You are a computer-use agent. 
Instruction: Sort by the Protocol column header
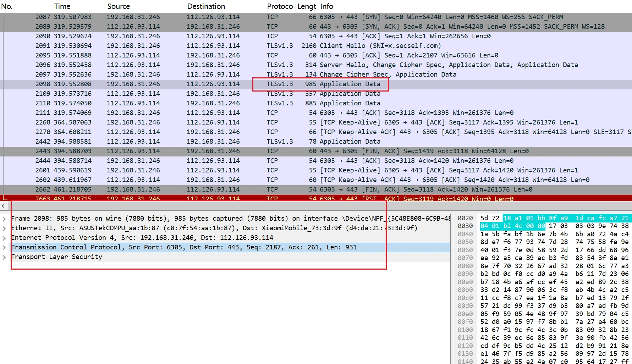point(280,6)
